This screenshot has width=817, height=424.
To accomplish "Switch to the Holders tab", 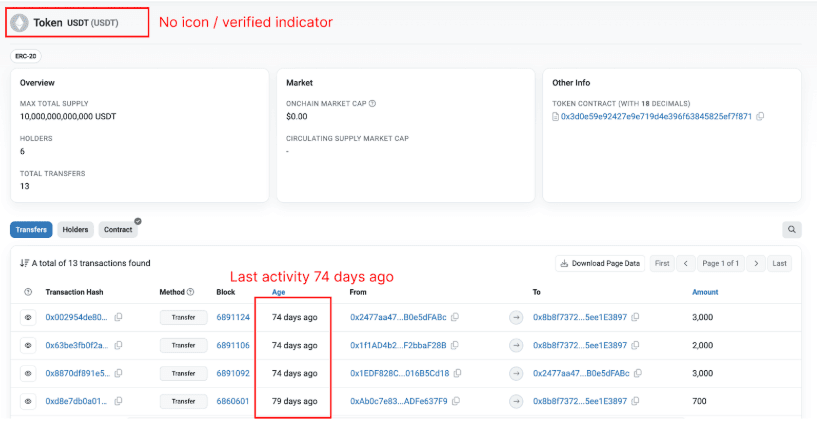I will point(75,230).
